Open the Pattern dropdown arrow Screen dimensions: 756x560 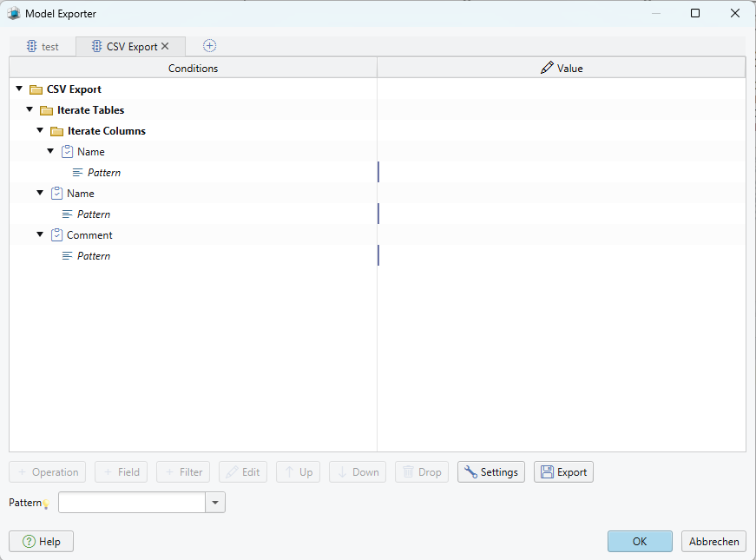[215, 503]
